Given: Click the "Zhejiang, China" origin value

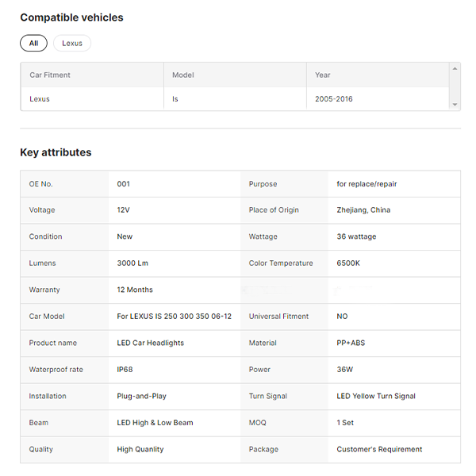Looking at the screenshot, I should [x=363, y=210].
